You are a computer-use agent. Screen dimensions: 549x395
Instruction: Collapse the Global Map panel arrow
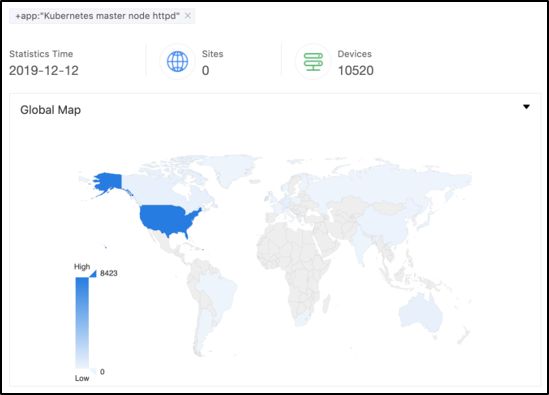point(526,107)
